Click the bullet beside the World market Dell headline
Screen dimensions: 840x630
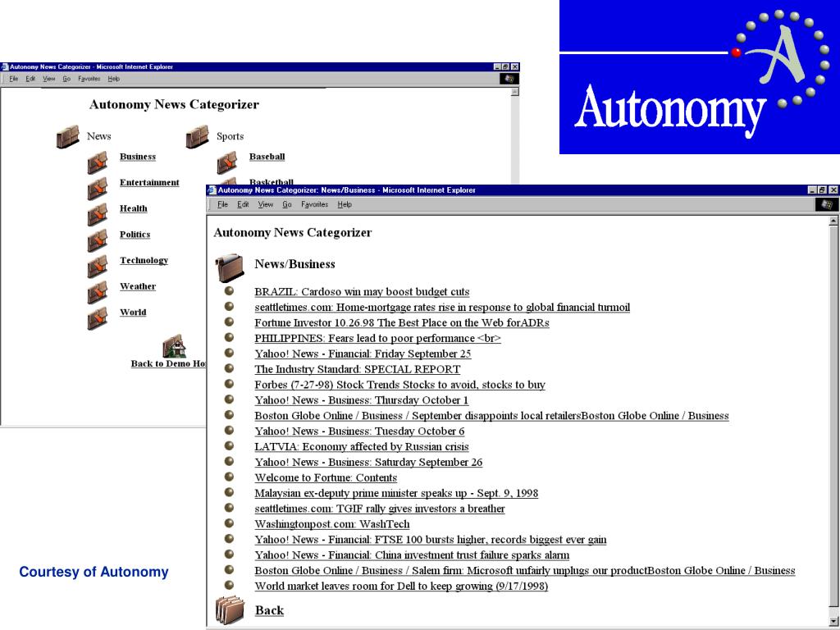(x=230, y=585)
